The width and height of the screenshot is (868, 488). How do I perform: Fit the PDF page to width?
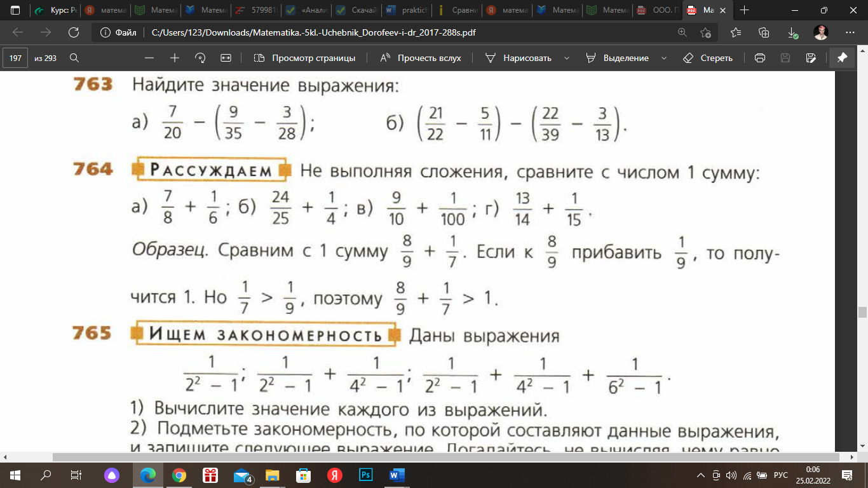point(226,58)
